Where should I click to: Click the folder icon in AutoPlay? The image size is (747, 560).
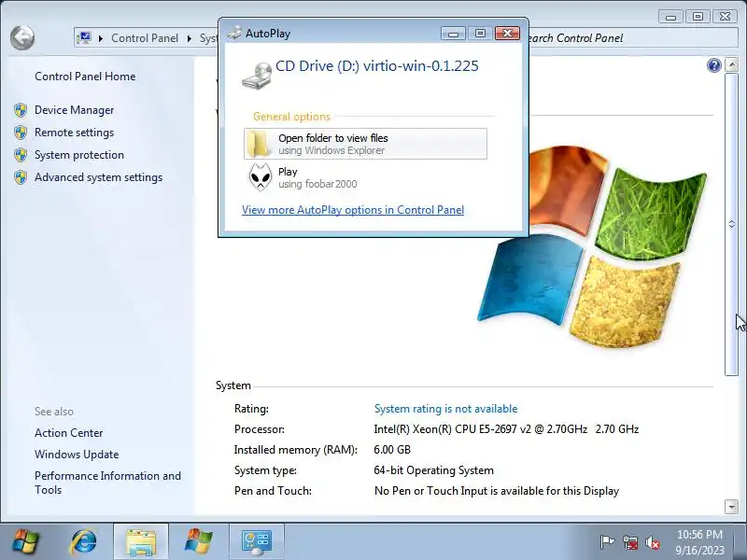tap(259, 144)
